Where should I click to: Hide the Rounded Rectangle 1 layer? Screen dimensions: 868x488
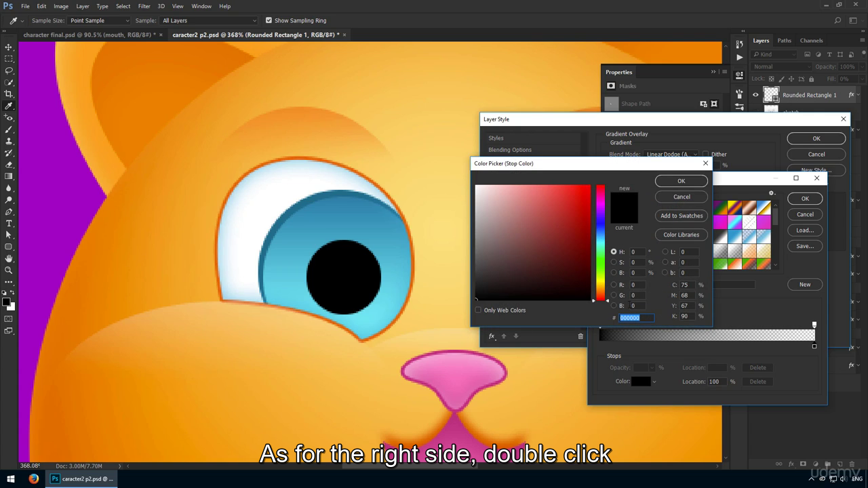(755, 95)
